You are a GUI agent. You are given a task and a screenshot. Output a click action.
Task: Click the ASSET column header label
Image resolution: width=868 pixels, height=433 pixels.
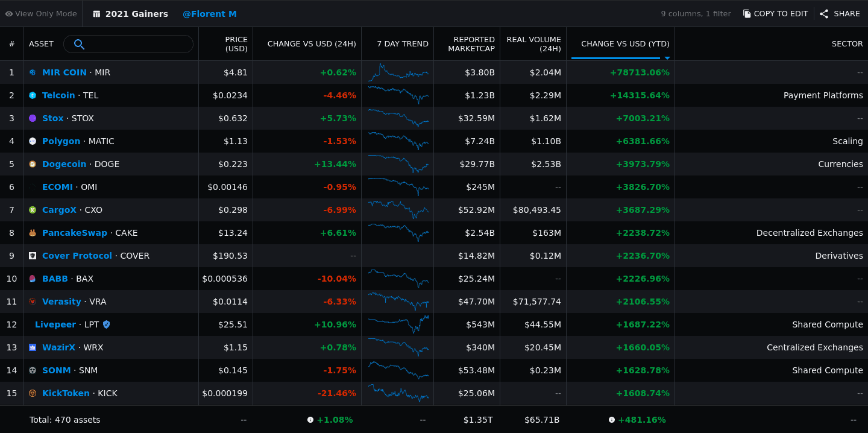point(41,44)
